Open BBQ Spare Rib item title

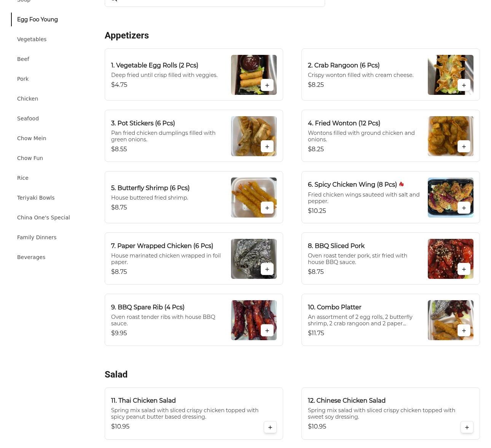148,307
